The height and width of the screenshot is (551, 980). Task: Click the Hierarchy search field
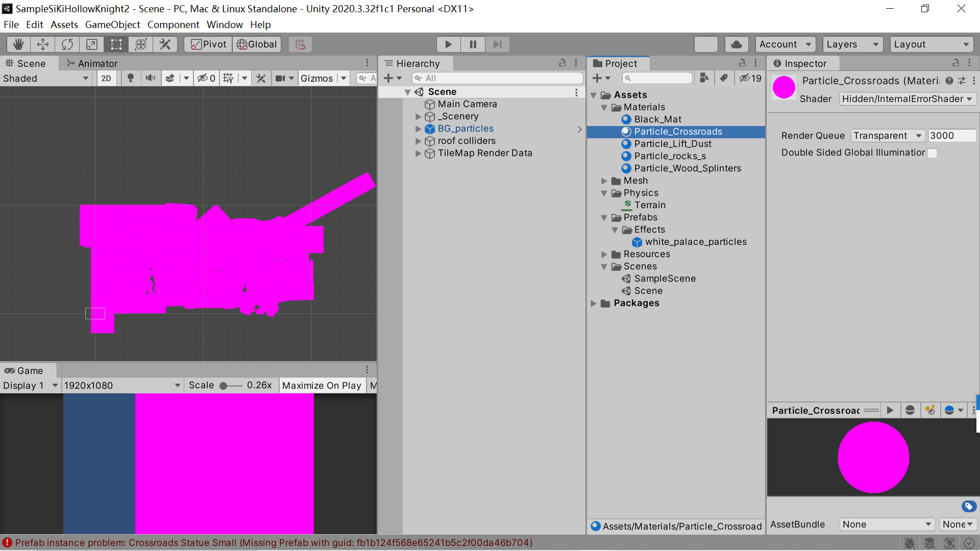click(x=497, y=78)
